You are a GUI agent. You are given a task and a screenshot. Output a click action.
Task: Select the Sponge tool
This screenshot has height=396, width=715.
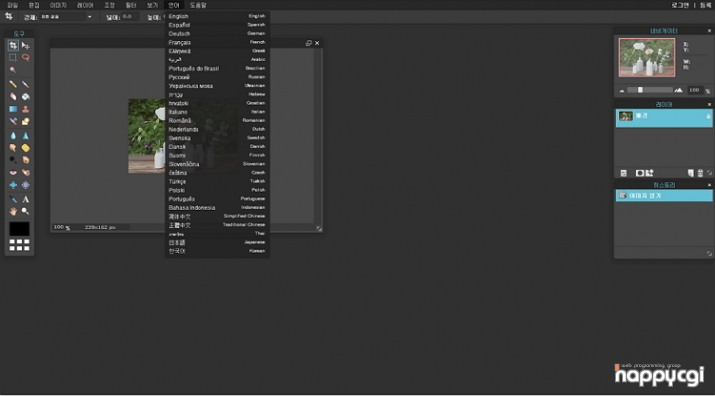[26, 148]
